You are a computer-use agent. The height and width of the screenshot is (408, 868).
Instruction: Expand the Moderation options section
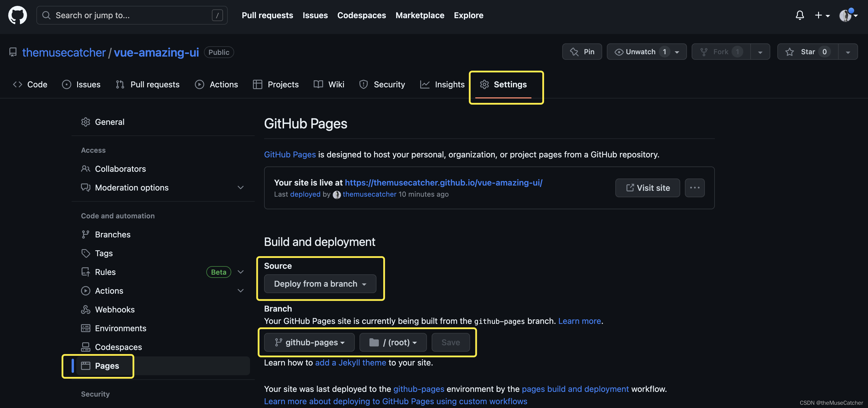tap(240, 188)
